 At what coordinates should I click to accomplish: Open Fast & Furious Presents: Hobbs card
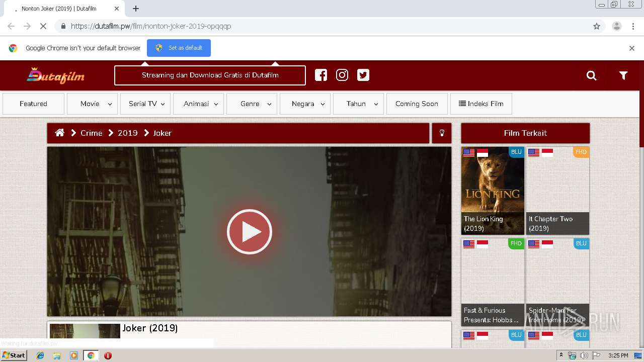tap(493, 282)
